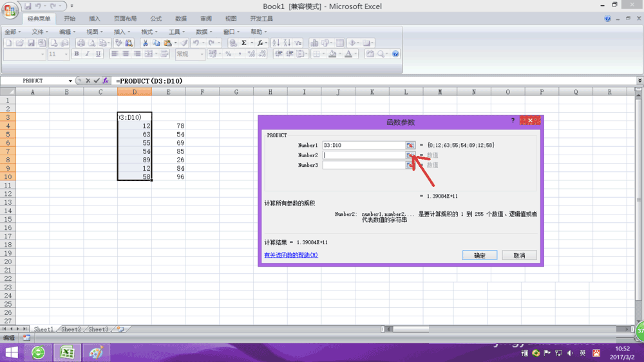644x362 pixels.
Task: Expand the formula bar
Action: [x=639, y=81]
